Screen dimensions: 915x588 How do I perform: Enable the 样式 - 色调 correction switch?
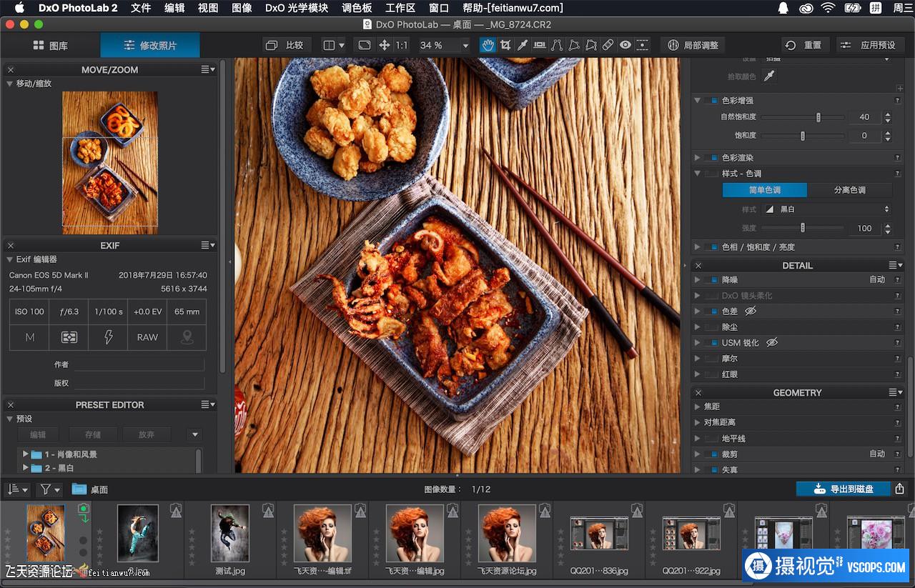click(711, 174)
